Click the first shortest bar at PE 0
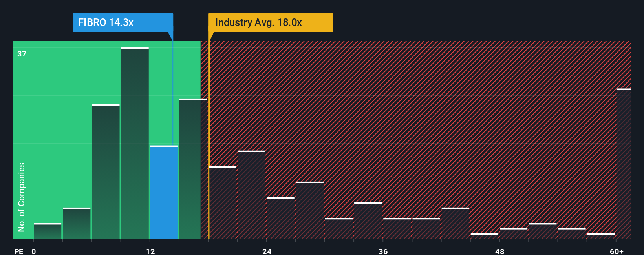The width and height of the screenshot is (644, 255). point(48,231)
